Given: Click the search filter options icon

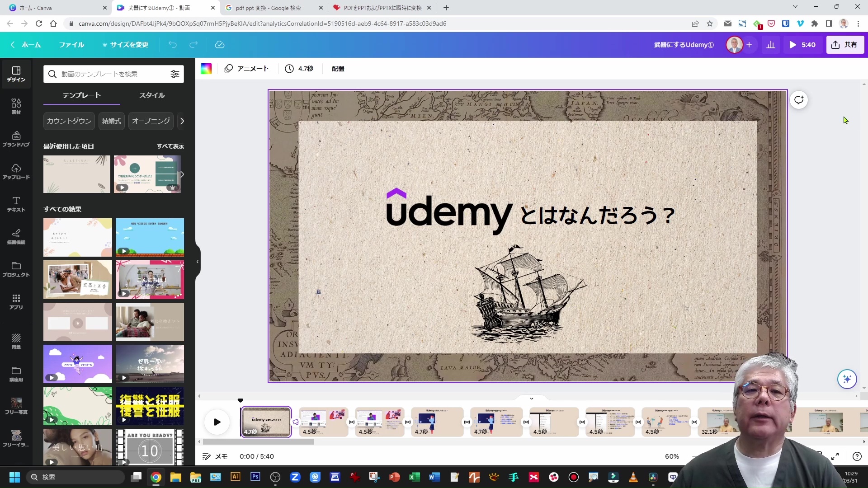Looking at the screenshot, I should (175, 74).
